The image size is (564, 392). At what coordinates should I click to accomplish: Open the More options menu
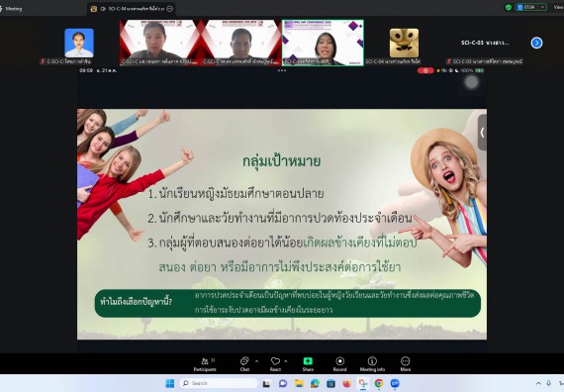406,364
